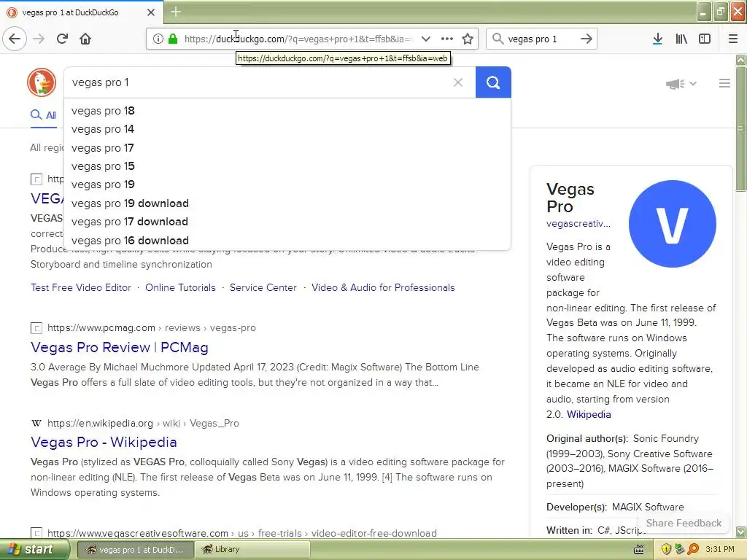Viewport: 747px width, 560px height.
Task: Open the Library bookshelf icon
Action: tap(681, 39)
